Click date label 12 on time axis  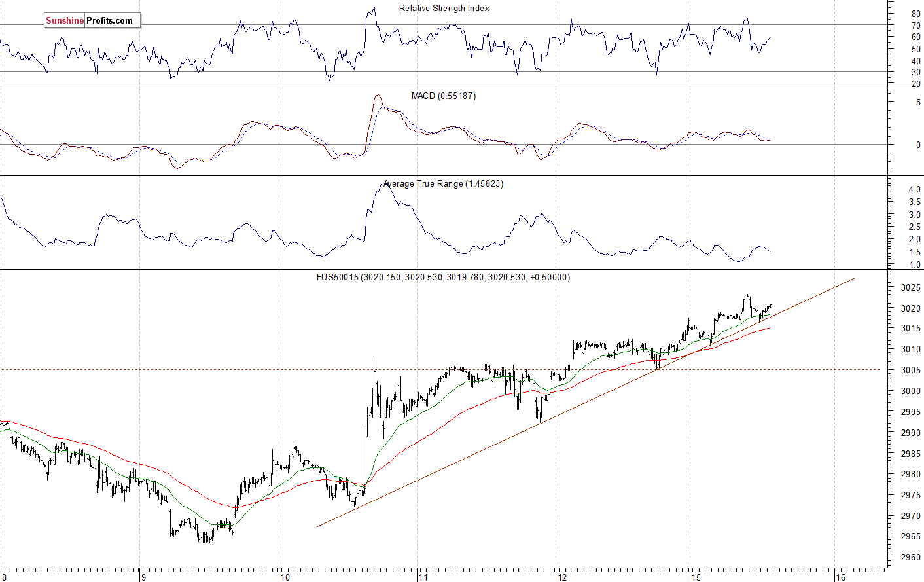(562, 577)
